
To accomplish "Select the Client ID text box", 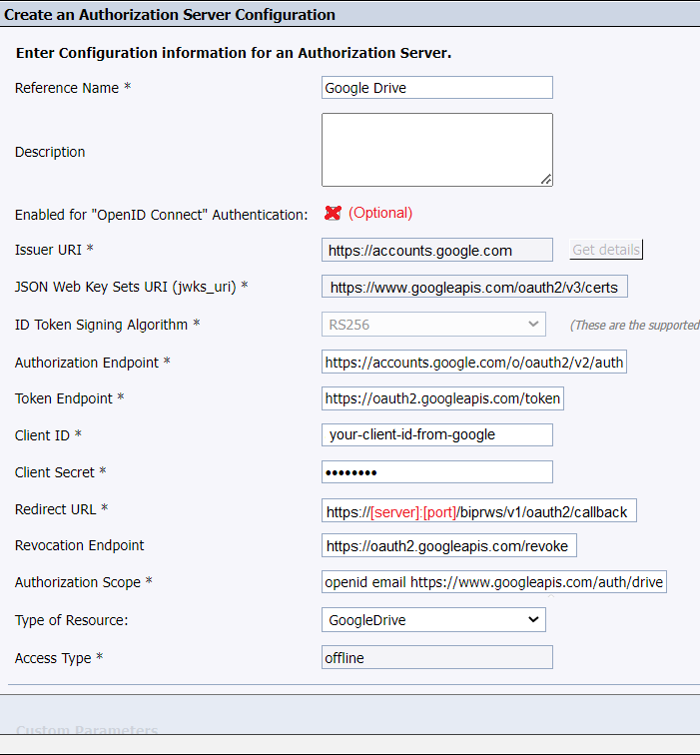I will [x=436, y=434].
